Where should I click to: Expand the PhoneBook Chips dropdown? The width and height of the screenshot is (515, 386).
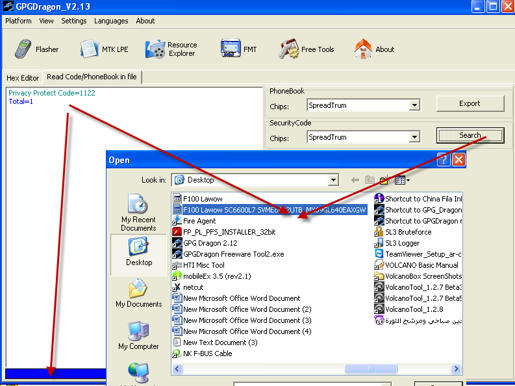coord(414,106)
